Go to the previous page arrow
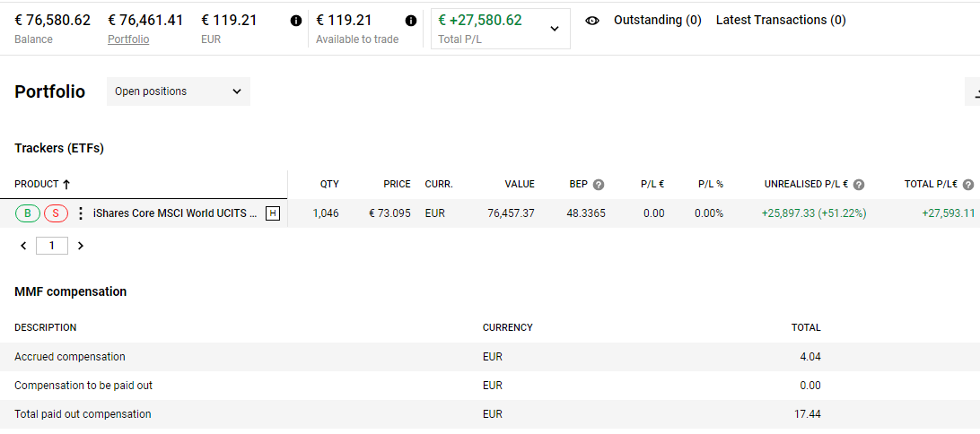980x434 pixels. [x=23, y=246]
